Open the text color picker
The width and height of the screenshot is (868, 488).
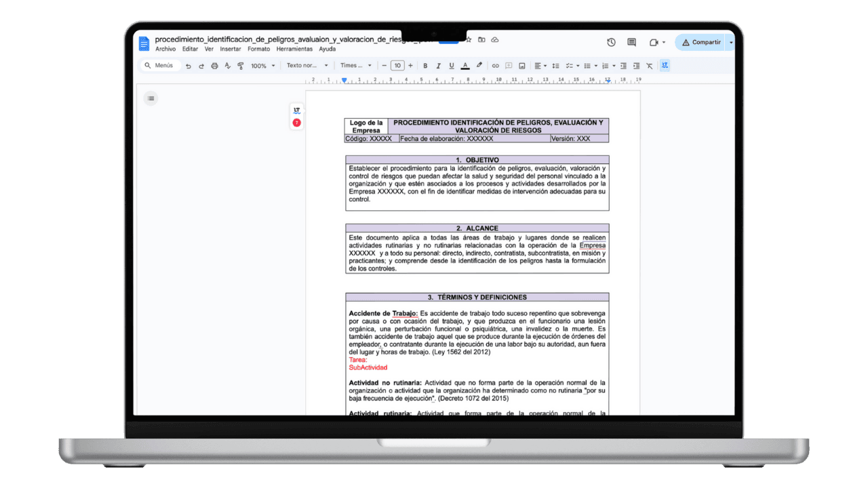(465, 65)
